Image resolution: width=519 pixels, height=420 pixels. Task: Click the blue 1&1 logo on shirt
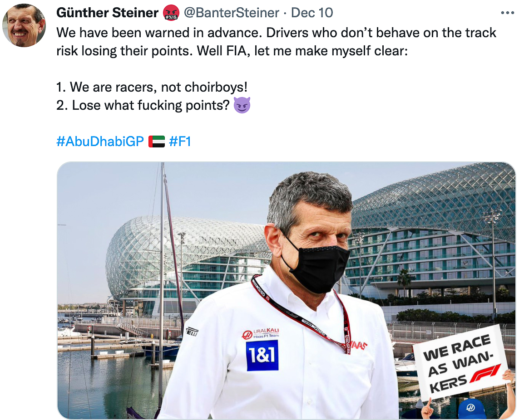click(x=262, y=355)
